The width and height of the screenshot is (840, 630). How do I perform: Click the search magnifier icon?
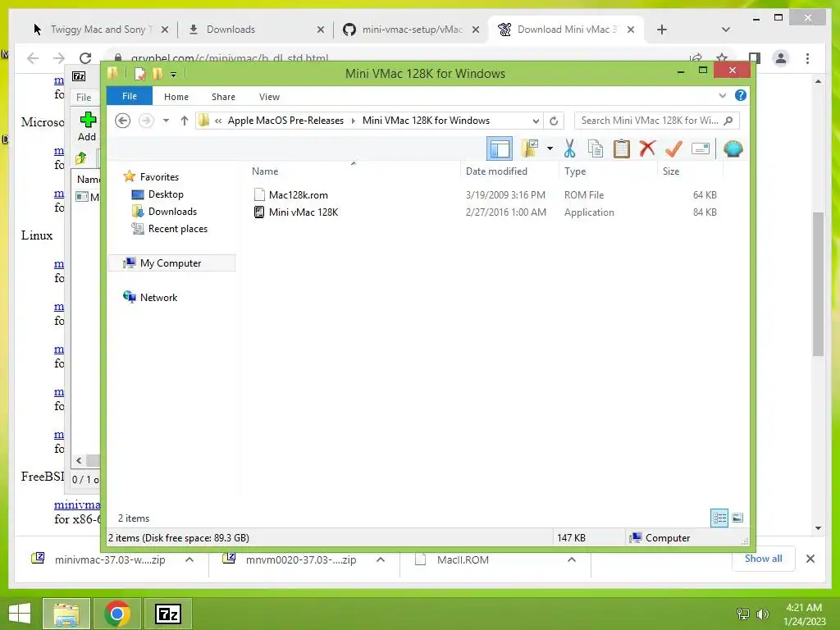coord(728,121)
